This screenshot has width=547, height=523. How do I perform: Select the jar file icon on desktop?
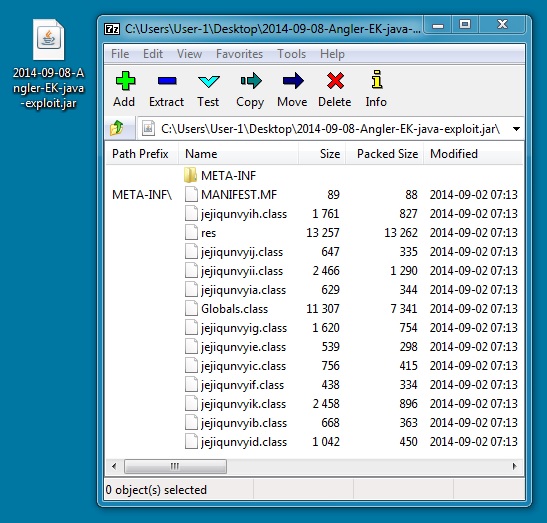(48, 39)
